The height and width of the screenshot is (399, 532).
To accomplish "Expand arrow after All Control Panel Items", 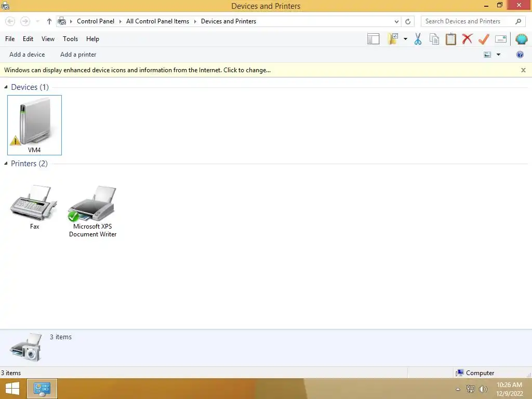I will (195, 21).
